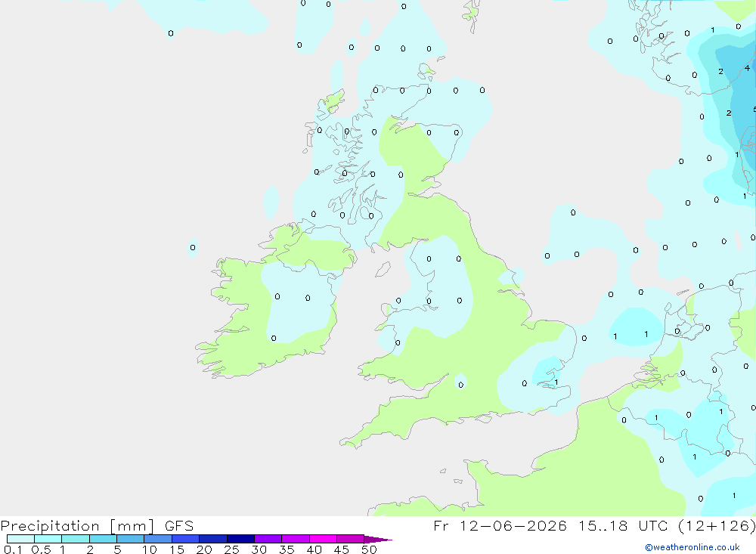Click the 20–25 mm dark blue legend swatch

coord(213,539)
